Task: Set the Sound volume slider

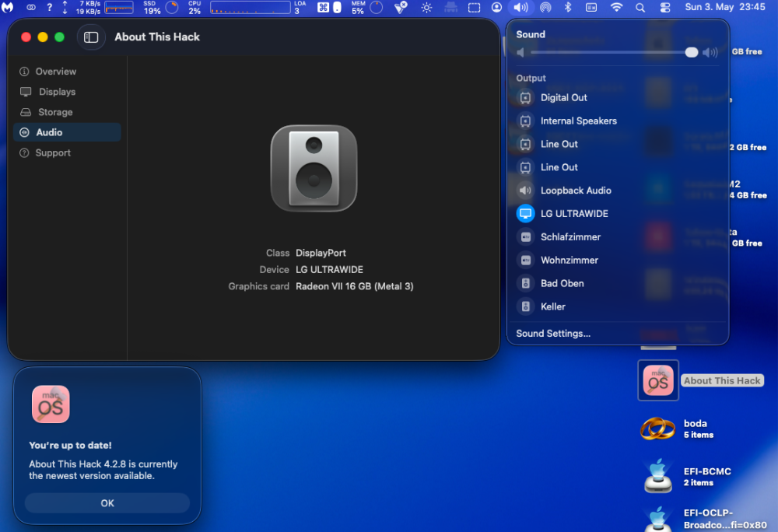Action: point(615,52)
